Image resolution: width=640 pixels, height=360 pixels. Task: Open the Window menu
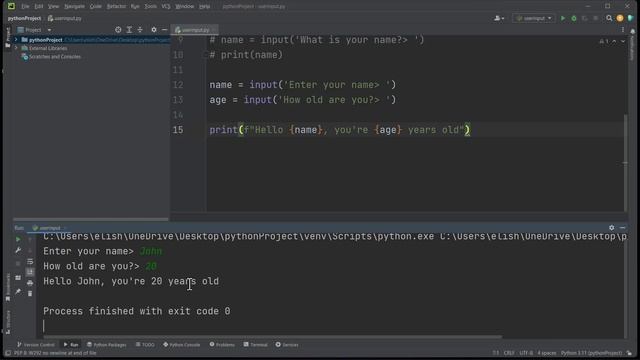pos(184,6)
